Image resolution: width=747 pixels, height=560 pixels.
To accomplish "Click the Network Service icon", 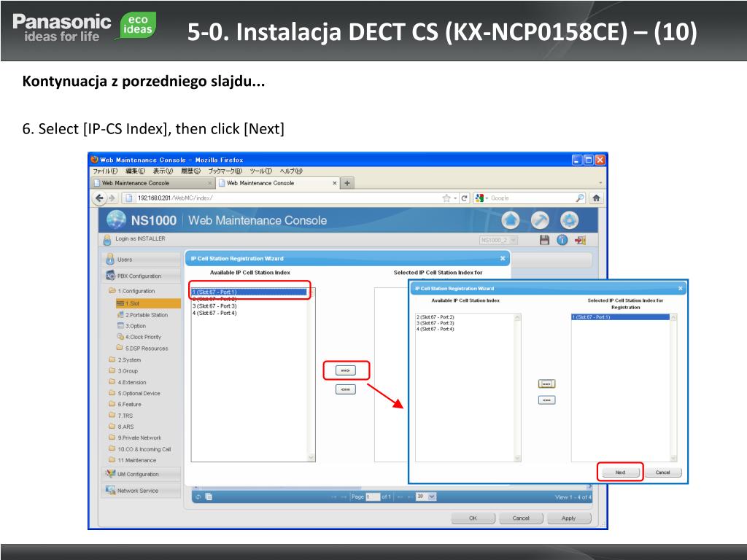I will (111, 490).
